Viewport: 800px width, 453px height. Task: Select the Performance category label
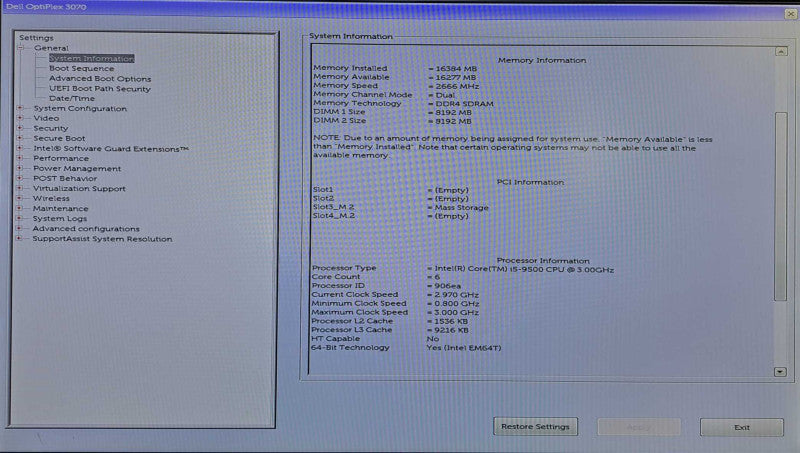pos(61,158)
